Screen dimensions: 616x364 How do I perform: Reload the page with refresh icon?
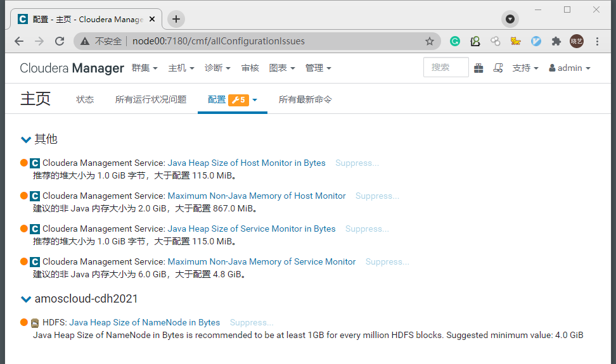[x=60, y=41]
